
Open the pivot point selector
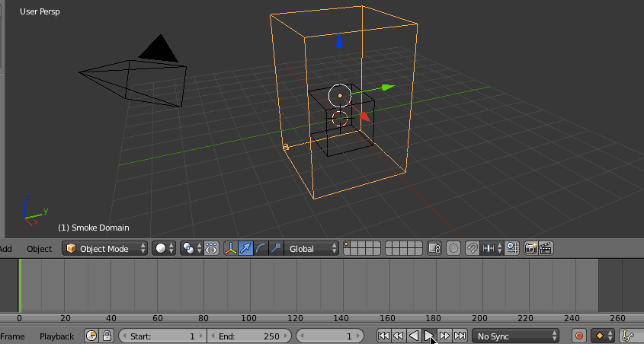[x=192, y=248]
